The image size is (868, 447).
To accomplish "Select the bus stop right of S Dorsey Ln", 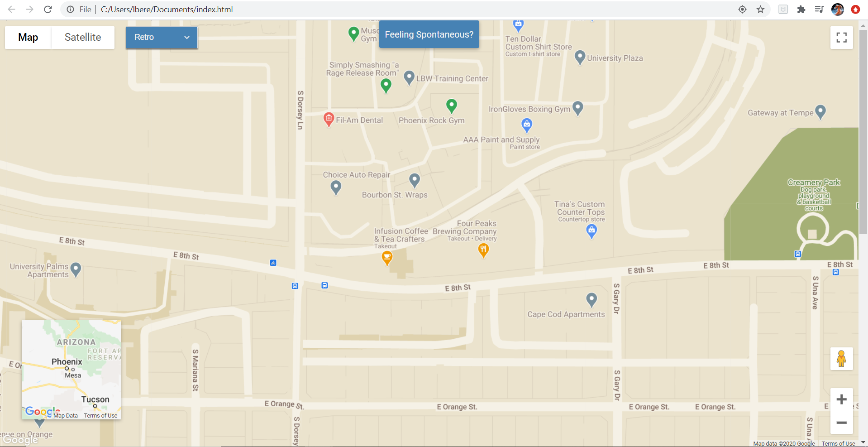I will [x=324, y=285].
